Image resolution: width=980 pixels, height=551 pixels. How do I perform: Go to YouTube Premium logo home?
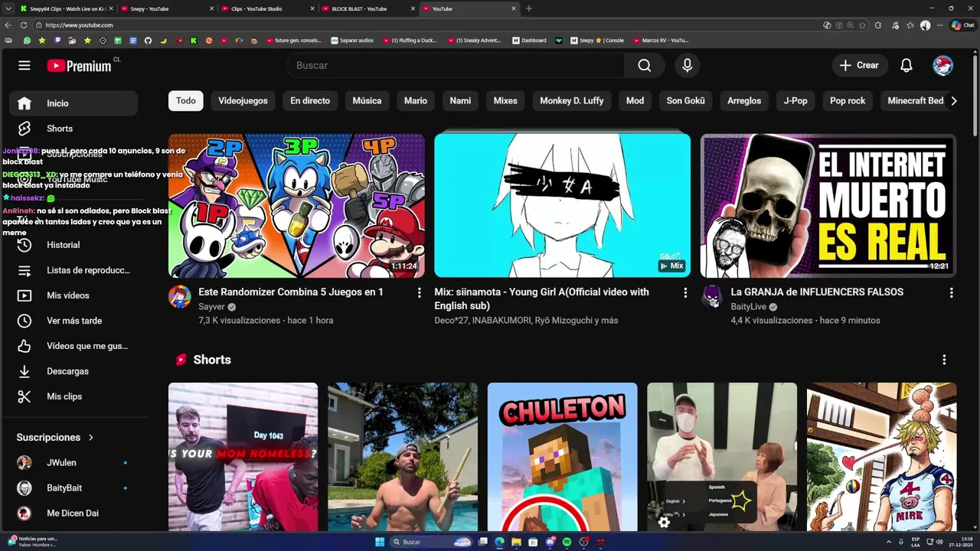(80, 66)
